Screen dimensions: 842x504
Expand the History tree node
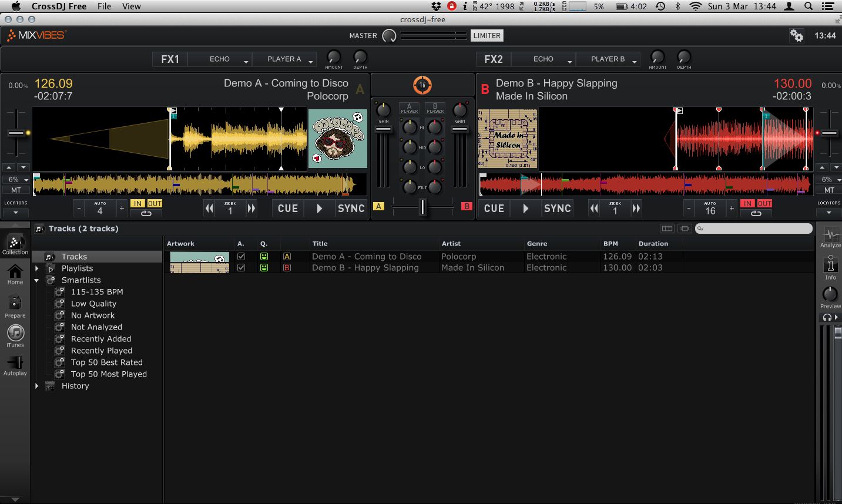click(x=37, y=386)
